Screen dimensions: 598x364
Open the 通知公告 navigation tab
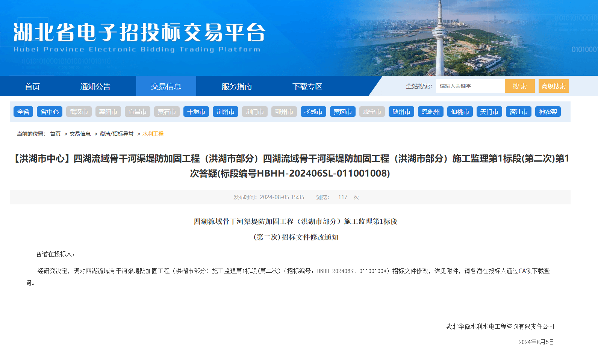[95, 86]
